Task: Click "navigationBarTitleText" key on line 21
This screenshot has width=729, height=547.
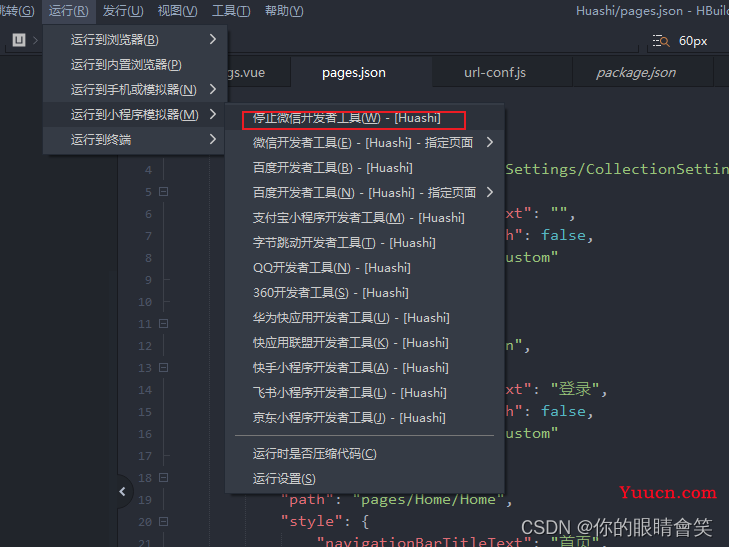Action: click(424, 542)
